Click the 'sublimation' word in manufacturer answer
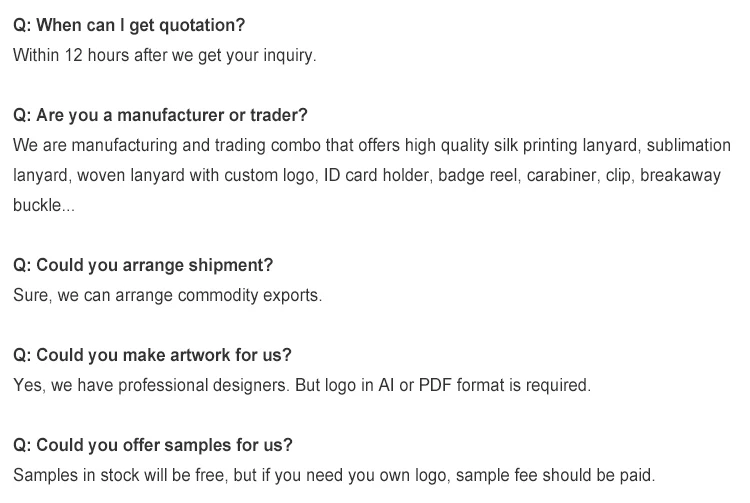 (x=688, y=145)
